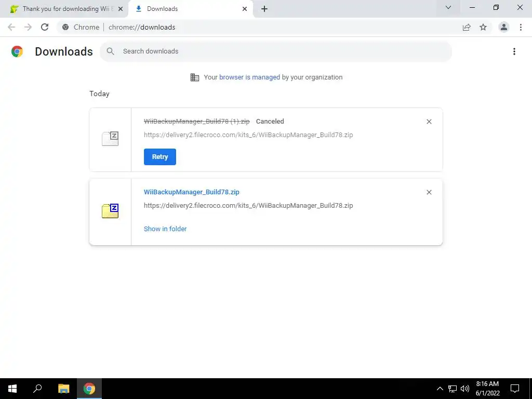Image resolution: width=532 pixels, height=399 pixels.
Task: Click the greyed-out canceled zip file icon
Action: point(110,139)
